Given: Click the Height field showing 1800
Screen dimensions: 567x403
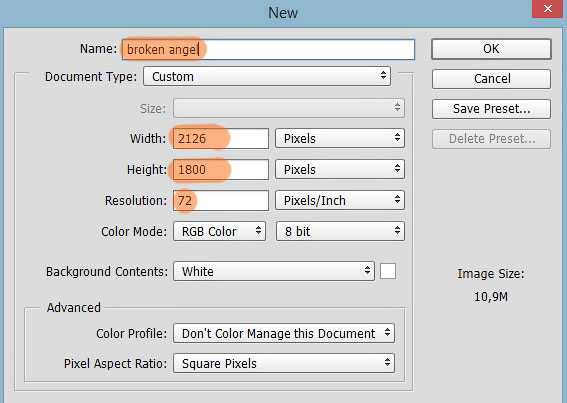Looking at the screenshot, I should pos(221,170).
